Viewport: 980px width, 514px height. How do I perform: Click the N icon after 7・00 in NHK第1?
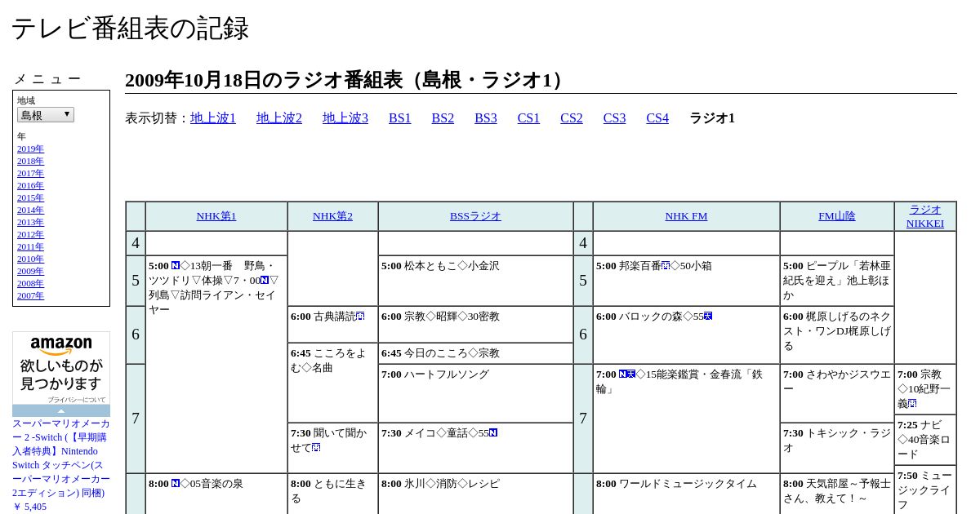[x=265, y=281]
